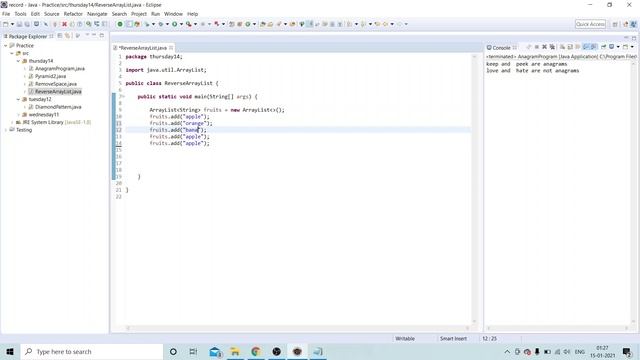Open the Source menu
Viewport: 640px width, 360px height.
(x=51, y=14)
